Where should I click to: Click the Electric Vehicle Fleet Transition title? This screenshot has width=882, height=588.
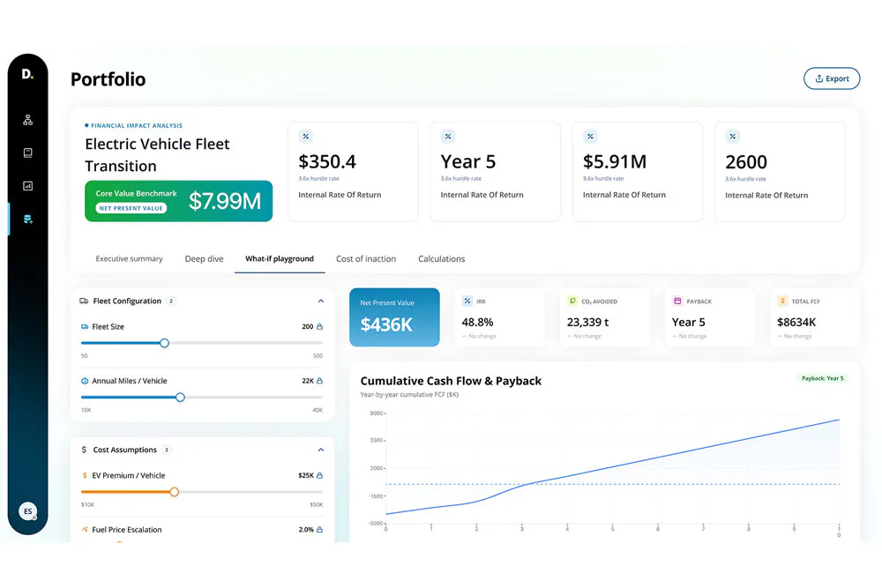157,154
